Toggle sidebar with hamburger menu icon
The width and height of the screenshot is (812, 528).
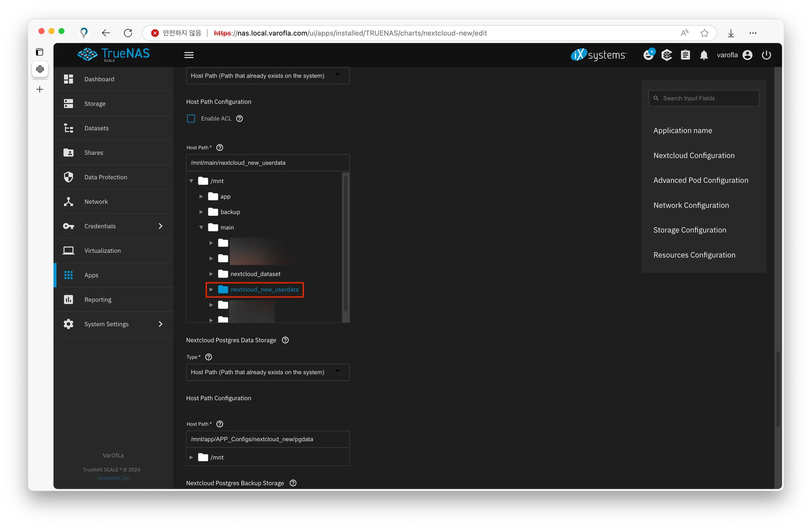click(x=189, y=55)
